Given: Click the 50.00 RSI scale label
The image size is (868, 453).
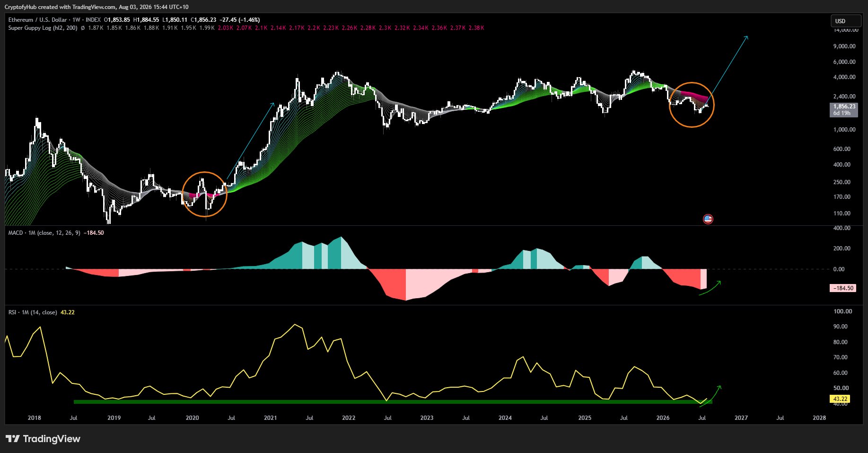Looking at the screenshot, I should click(x=841, y=388).
